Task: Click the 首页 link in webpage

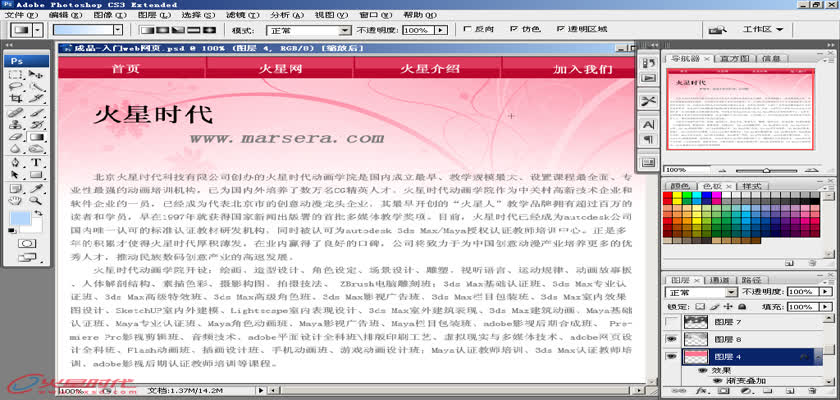Action: [x=125, y=69]
